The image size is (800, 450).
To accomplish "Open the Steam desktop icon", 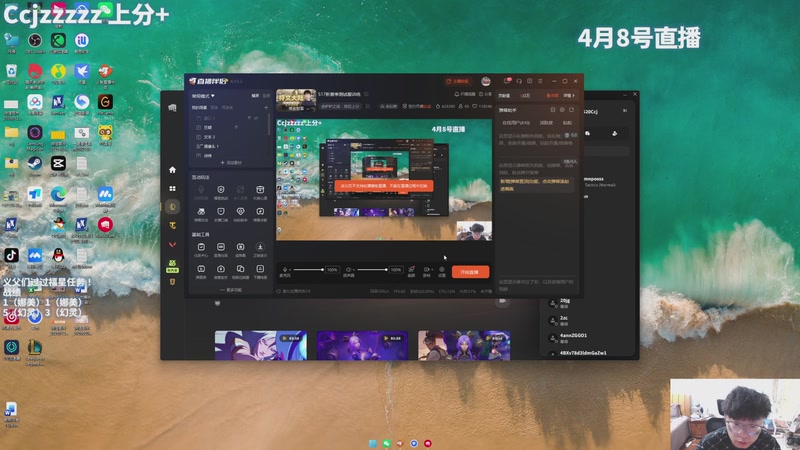I will tap(35, 166).
